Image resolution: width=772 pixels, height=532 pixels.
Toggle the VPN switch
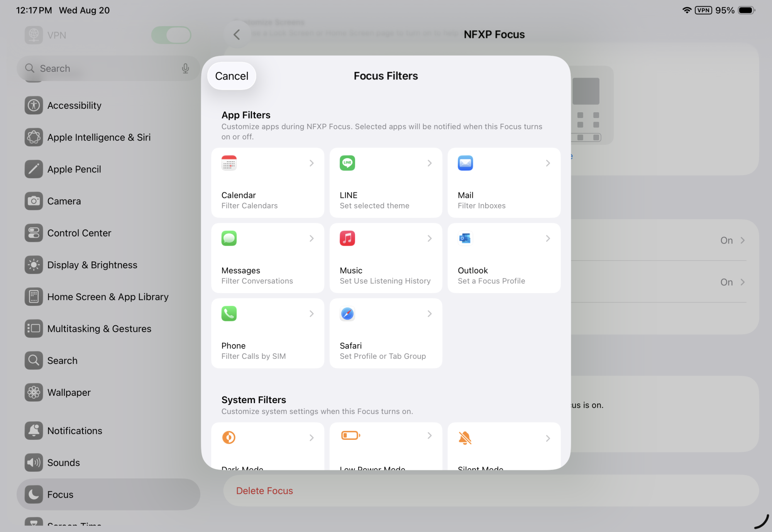point(171,35)
